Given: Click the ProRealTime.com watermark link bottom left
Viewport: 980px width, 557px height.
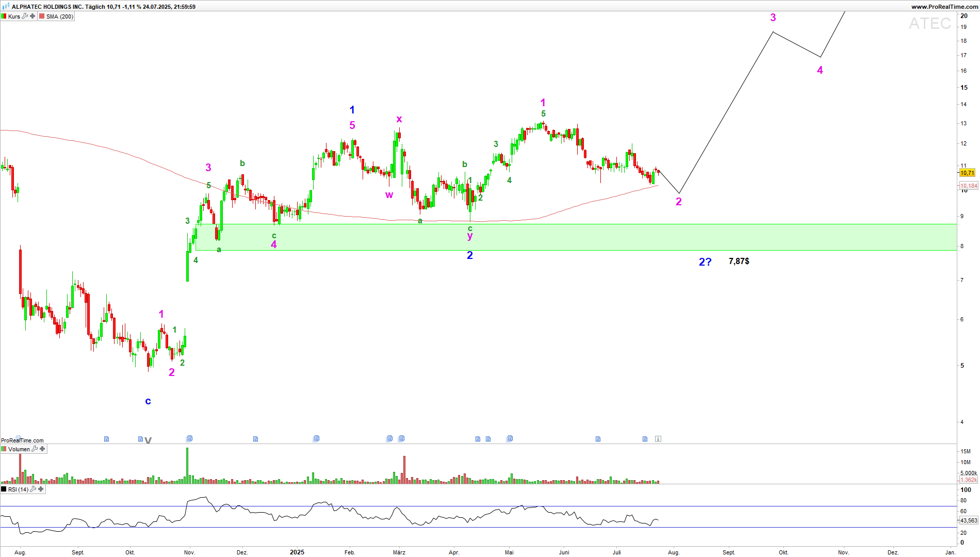Looking at the screenshot, I should click(x=22, y=440).
